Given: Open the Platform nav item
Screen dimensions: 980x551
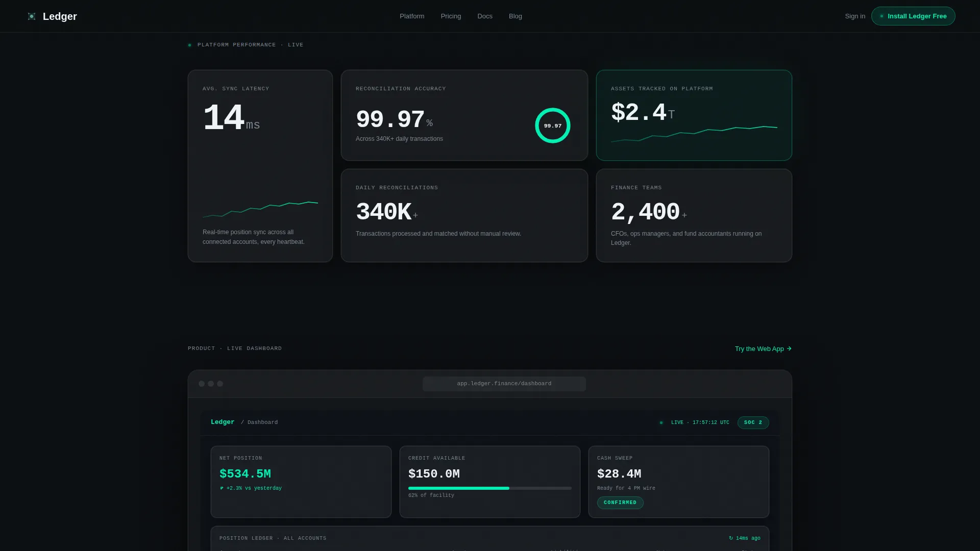Looking at the screenshot, I should pos(412,16).
